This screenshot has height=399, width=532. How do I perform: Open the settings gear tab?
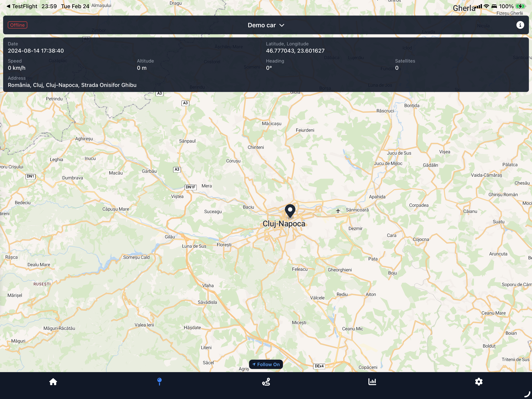(x=479, y=382)
